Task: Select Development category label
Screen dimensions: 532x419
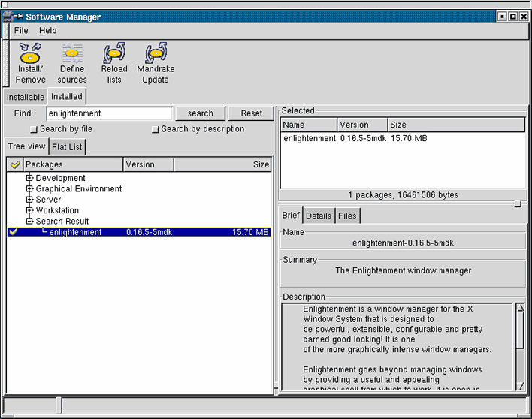Action: 60,178
